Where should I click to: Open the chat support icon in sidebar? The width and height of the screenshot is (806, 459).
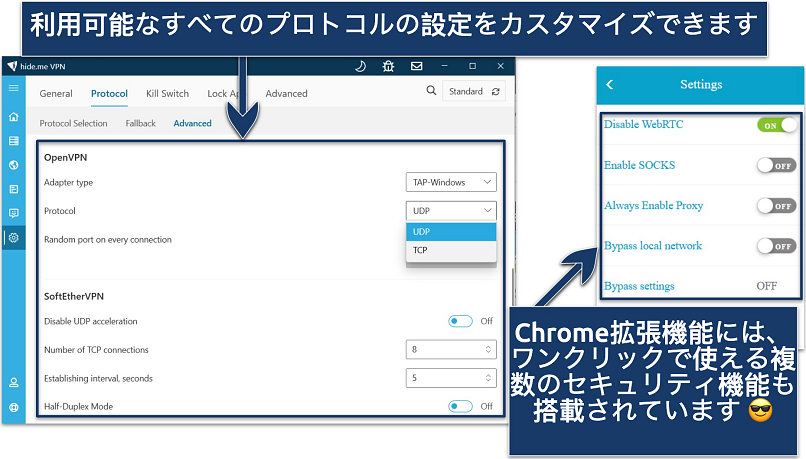pyautogui.click(x=14, y=213)
